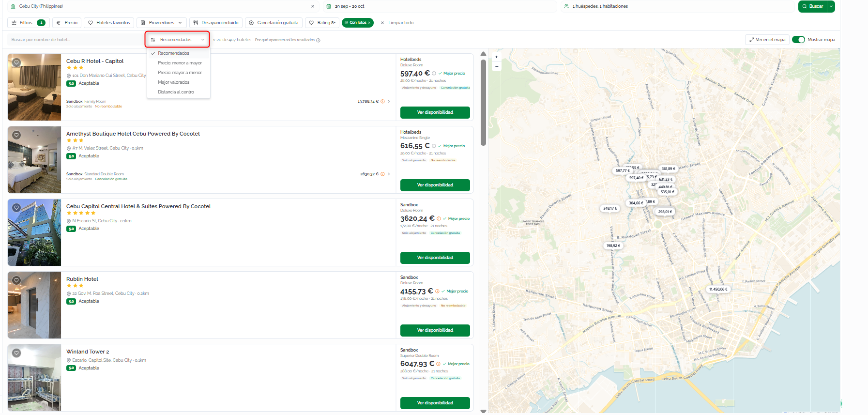
Task: Toggle the Mostrar mapa switch
Action: pyautogui.click(x=798, y=40)
